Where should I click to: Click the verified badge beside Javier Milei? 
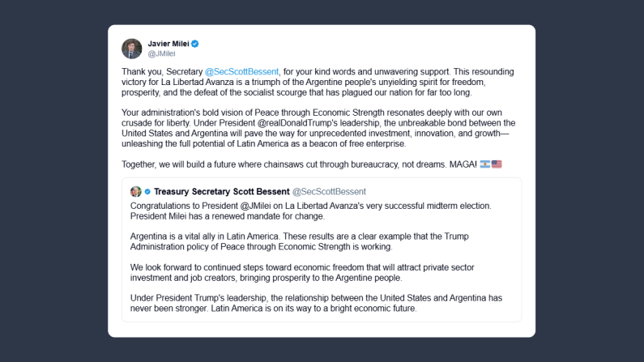[x=195, y=43]
